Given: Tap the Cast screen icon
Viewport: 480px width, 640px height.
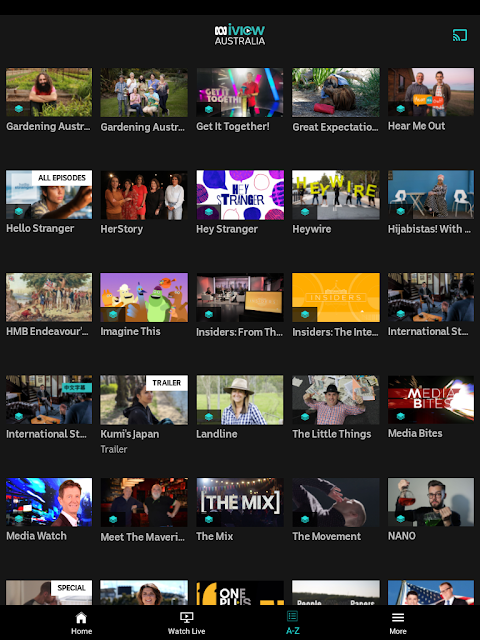Looking at the screenshot, I should [x=460, y=35].
